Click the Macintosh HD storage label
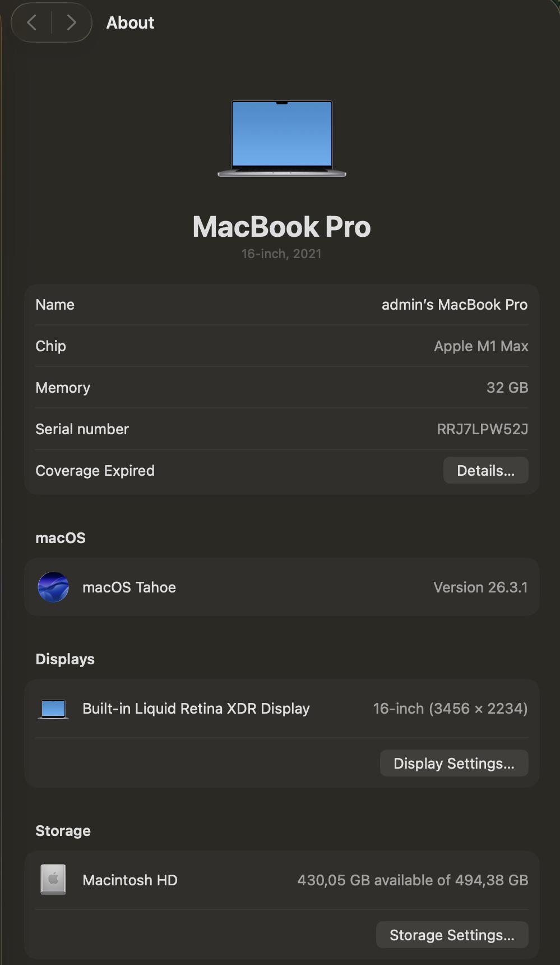Image resolution: width=560 pixels, height=965 pixels. pos(129,880)
